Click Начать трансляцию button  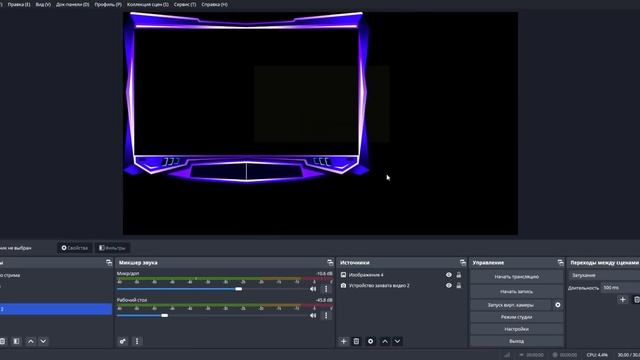click(517, 277)
